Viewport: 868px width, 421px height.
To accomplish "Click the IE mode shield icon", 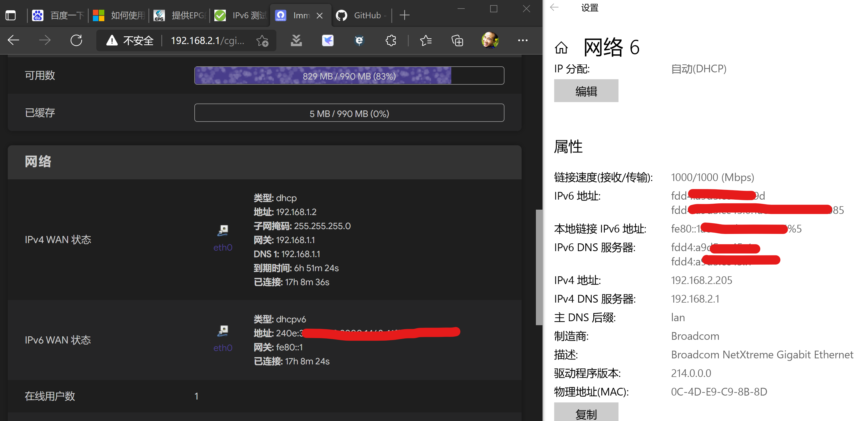I will pyautogui.click(x=359, y=40).
